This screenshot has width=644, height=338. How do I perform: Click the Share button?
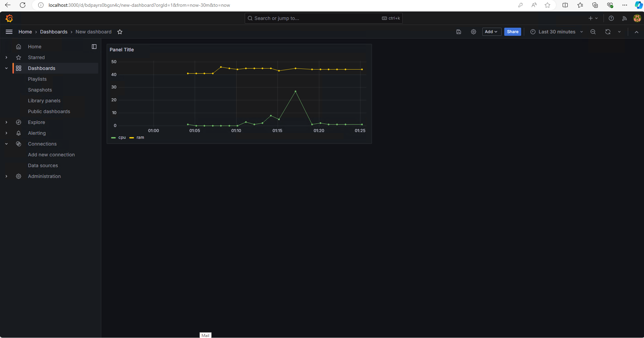point(513,32)
